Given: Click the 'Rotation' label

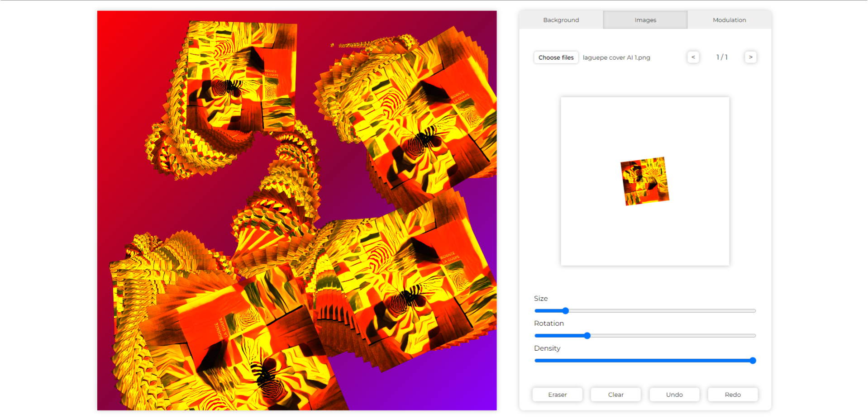Looking at the screenshot, I should (549, 323).
